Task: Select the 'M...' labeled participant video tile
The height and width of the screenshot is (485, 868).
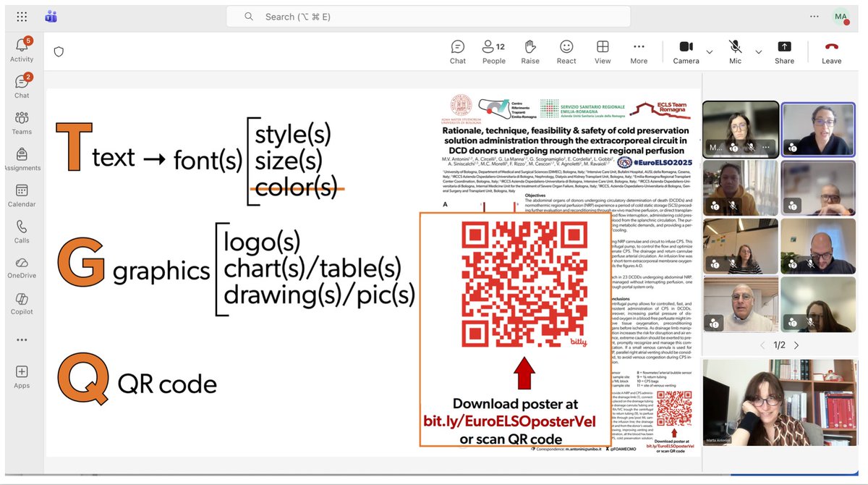Action: pyautogui.click(x=741, y=129)
